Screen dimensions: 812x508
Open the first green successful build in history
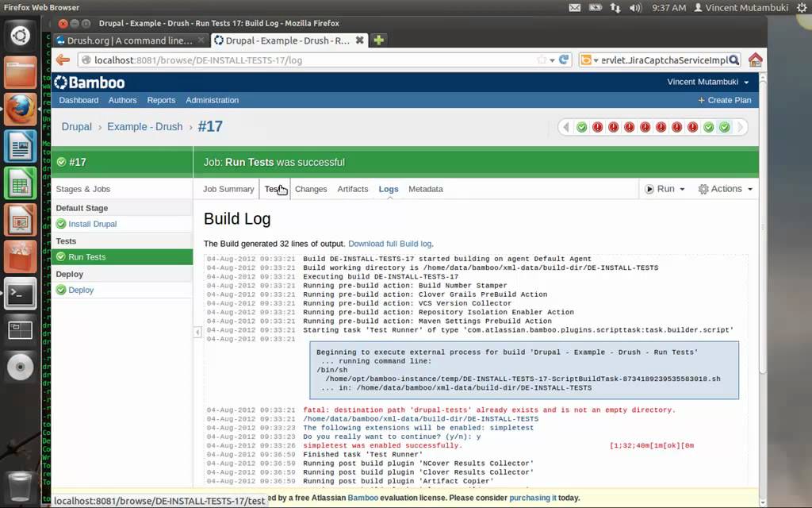[581, 127]
